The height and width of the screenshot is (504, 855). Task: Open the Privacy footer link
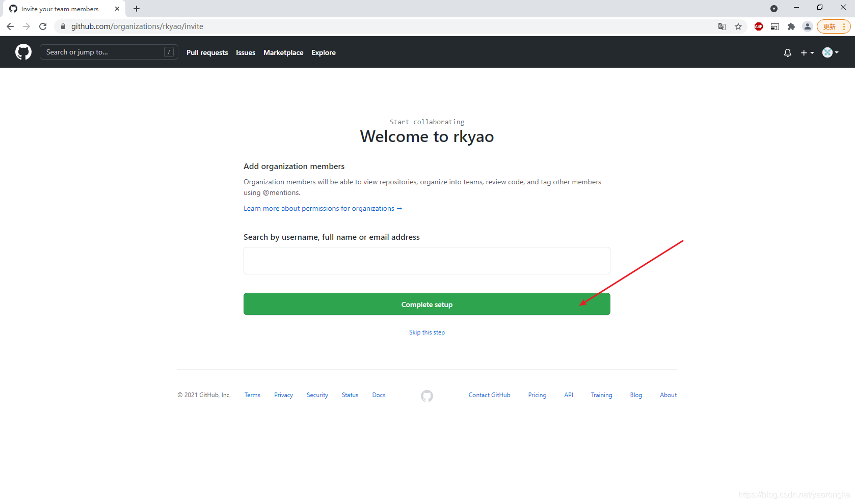[x=283, y=395]
